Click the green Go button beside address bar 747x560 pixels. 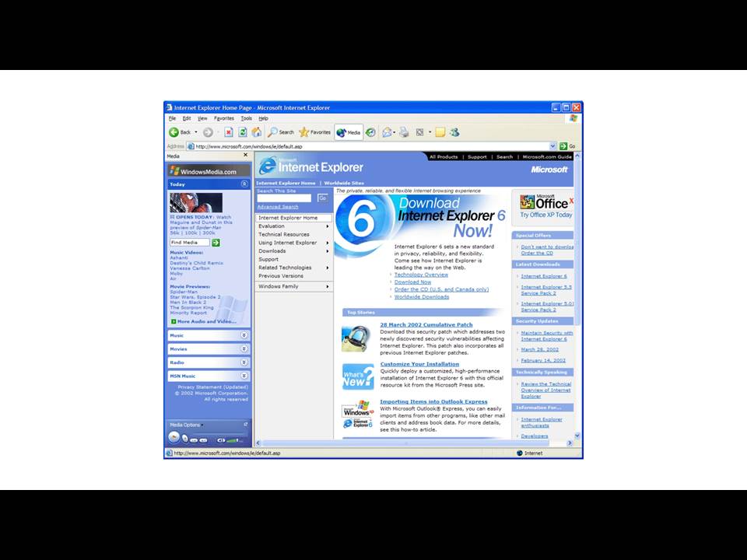[567, 146]
